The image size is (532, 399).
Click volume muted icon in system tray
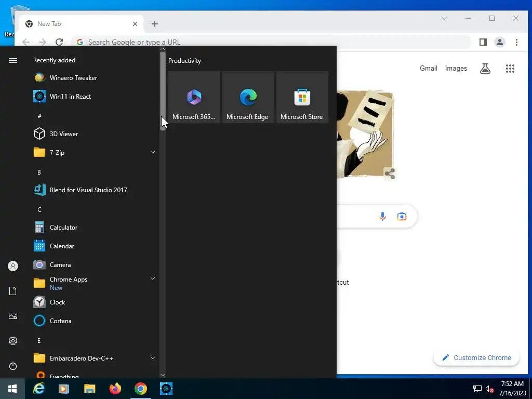tap(489, 389)
